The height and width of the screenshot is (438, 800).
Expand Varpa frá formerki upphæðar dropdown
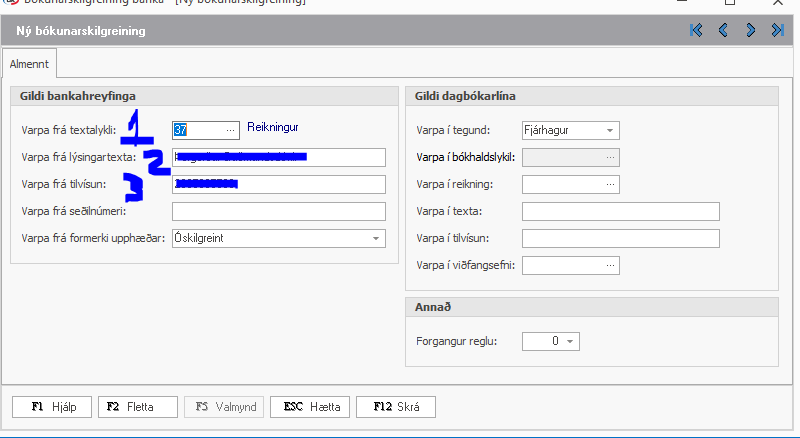(x=375, y=238)
